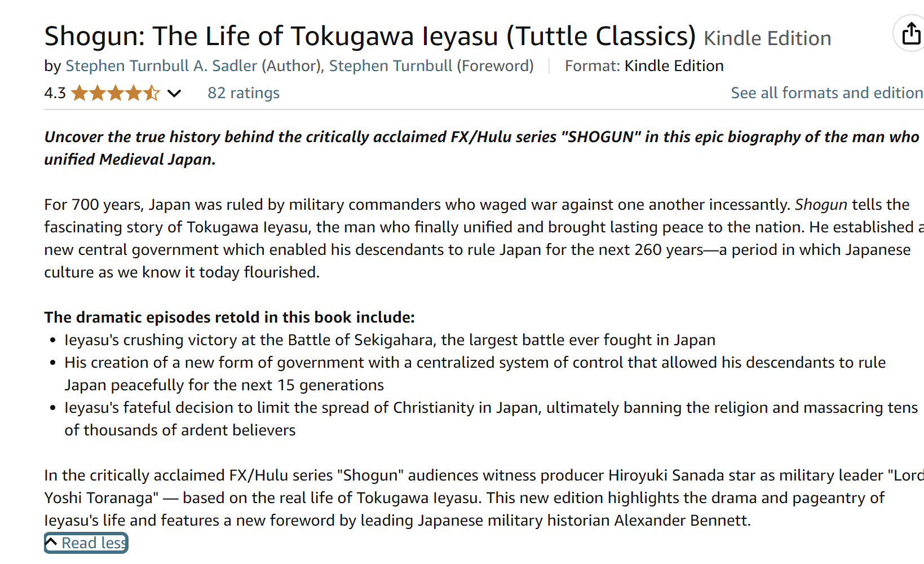The image size is (924, 564).
Task: Collapse description with Read less
Action: (93, 543)
